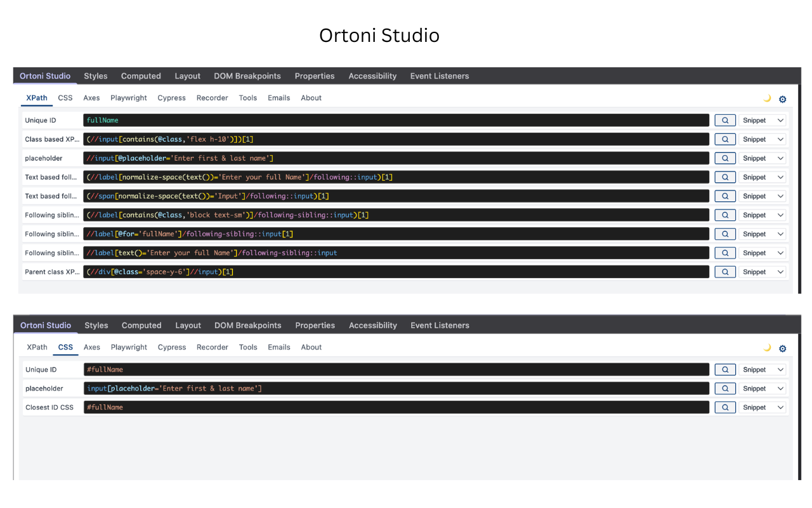812x508 pixels.
Task: Select Layout devtools tab in XPath-results panel
Action: click(x=188, y=76)
